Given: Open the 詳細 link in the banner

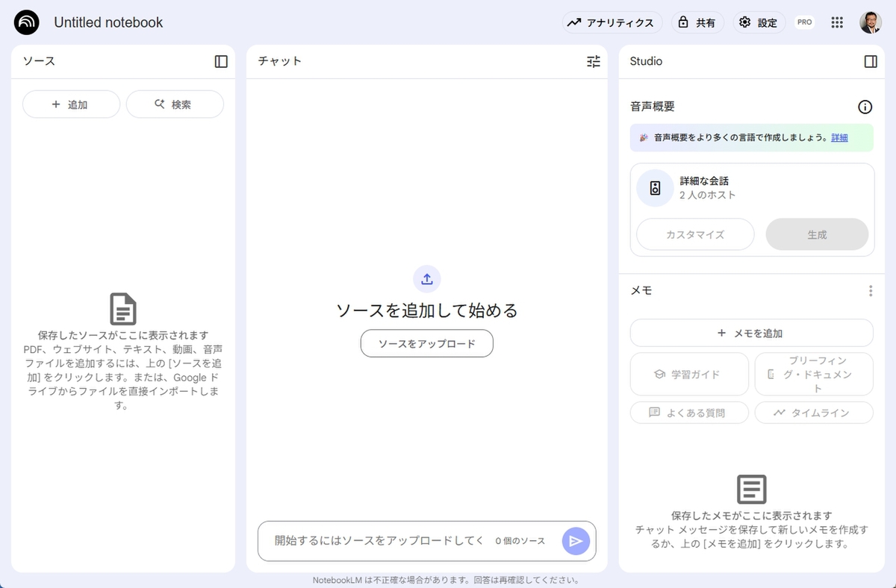Looking at the screenshot, I should tap(839, 138).
